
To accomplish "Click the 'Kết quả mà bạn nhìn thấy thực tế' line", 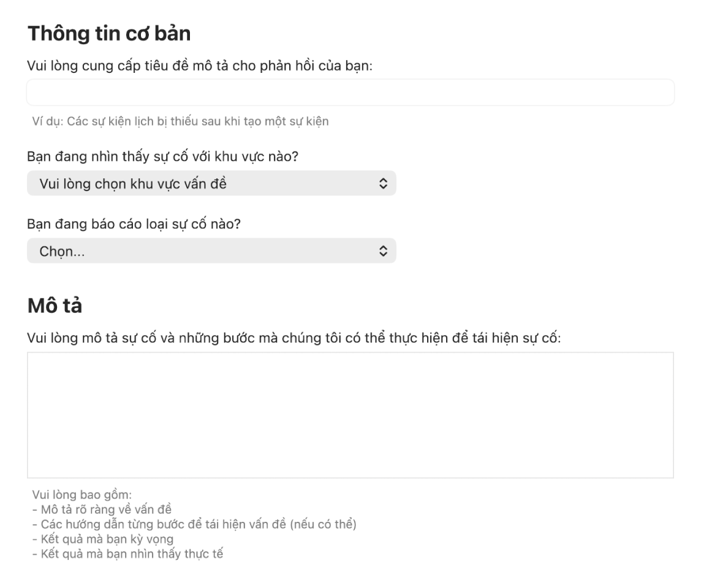I will 127,554.
